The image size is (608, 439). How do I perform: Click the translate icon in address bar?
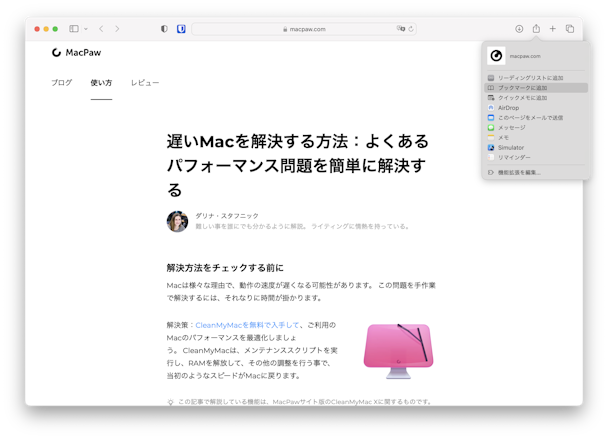tap(401, 29)
